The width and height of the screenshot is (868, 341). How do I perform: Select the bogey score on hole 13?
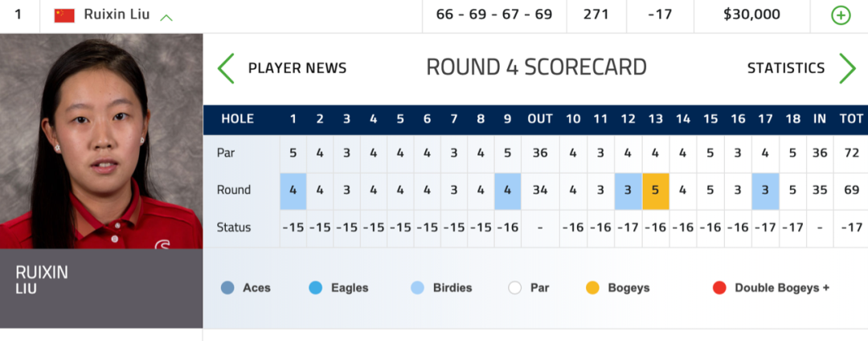coord(655,191)
